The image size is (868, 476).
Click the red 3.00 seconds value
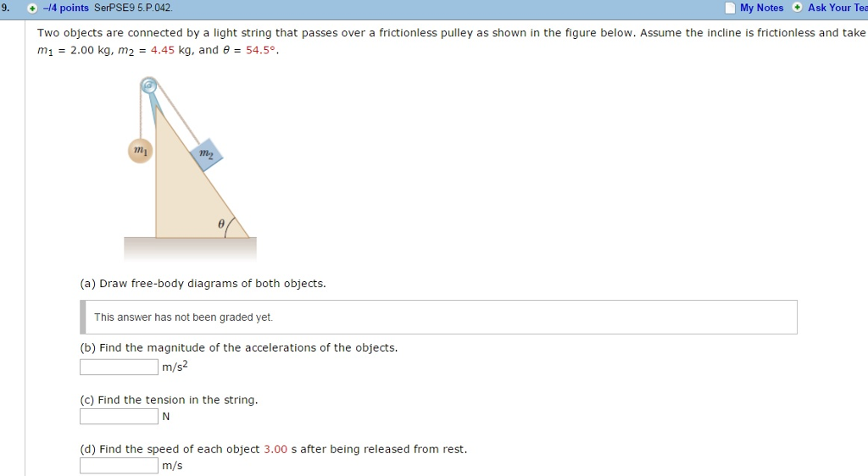[275, 449]
